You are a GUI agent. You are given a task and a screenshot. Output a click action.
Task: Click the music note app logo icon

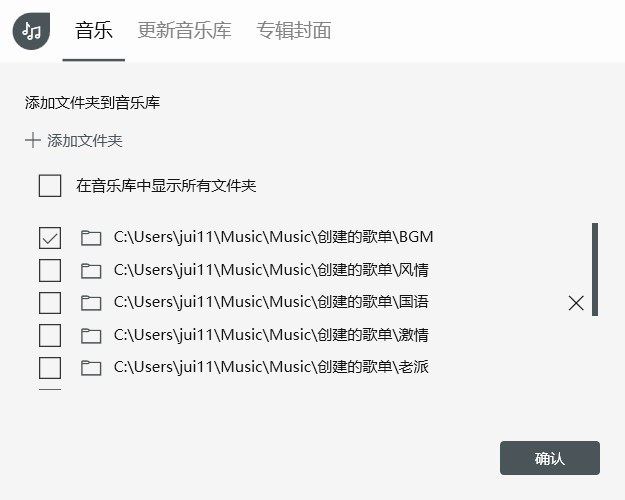click(x=31, y=31)
